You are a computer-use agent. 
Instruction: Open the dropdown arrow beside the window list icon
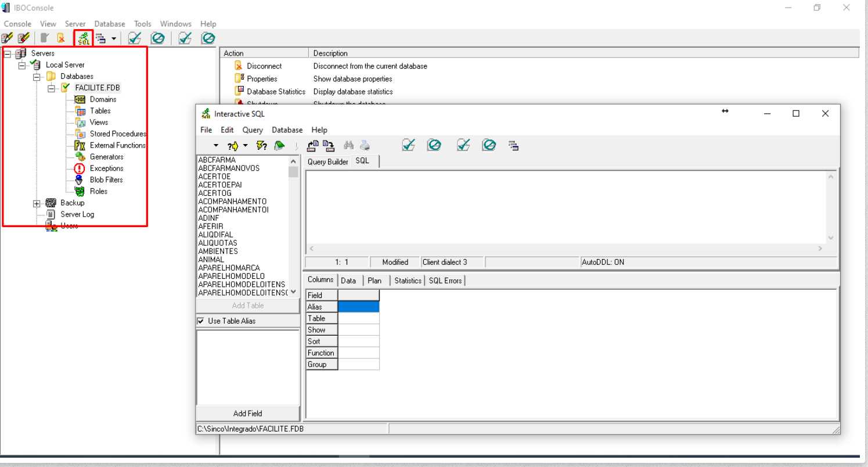(114, 39)
